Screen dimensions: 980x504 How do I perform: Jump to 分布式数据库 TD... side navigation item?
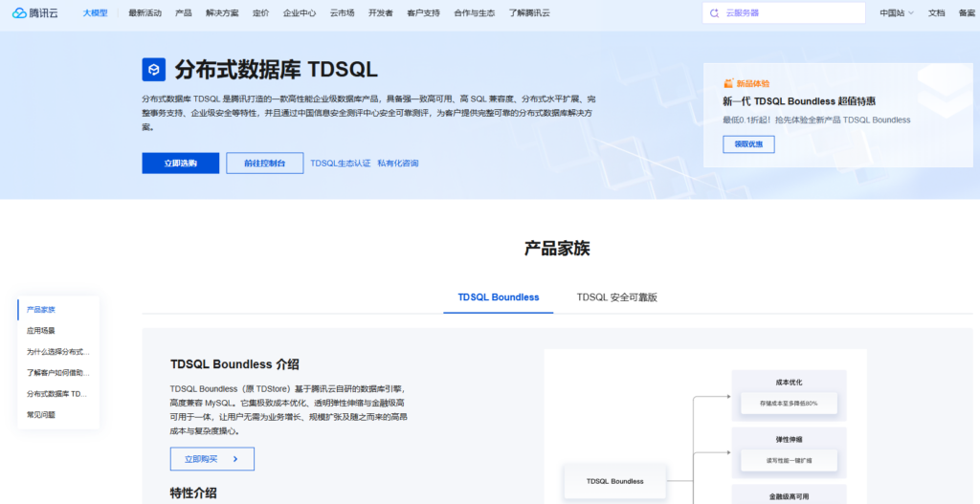coord(58,394)
